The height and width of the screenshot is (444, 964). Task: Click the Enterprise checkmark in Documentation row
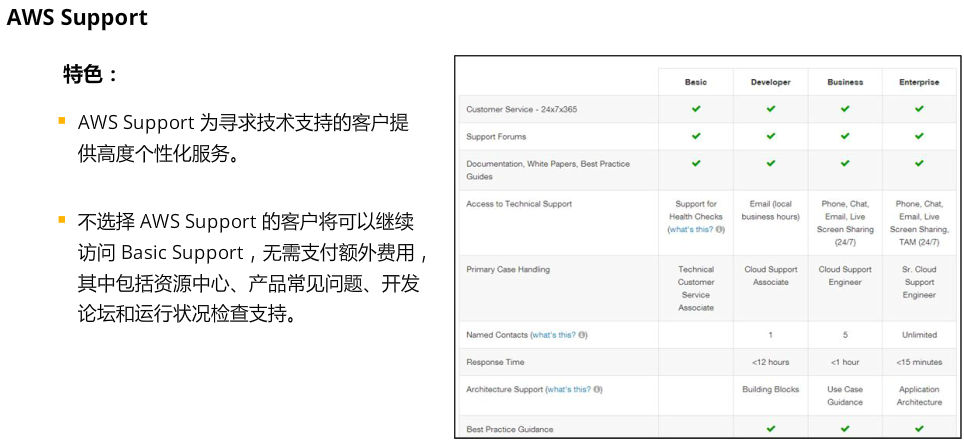[x=919, y=164]
